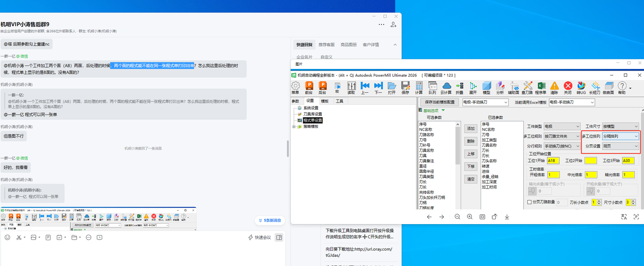Go to previous with 上一 icon
The height and width of the screenshot is (266, 644).
coord(365,87)
